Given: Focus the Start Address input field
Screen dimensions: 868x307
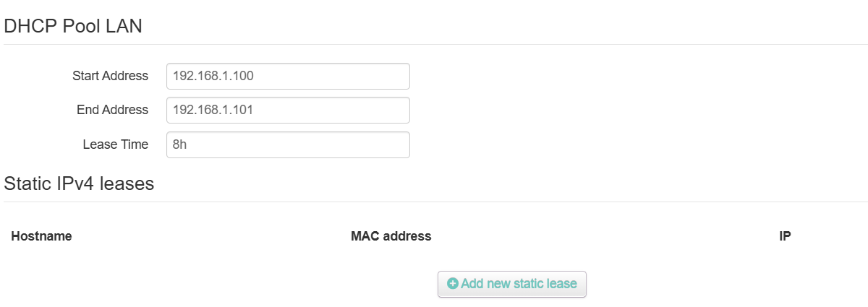Looking at the screenshot, I should point(288,76).
